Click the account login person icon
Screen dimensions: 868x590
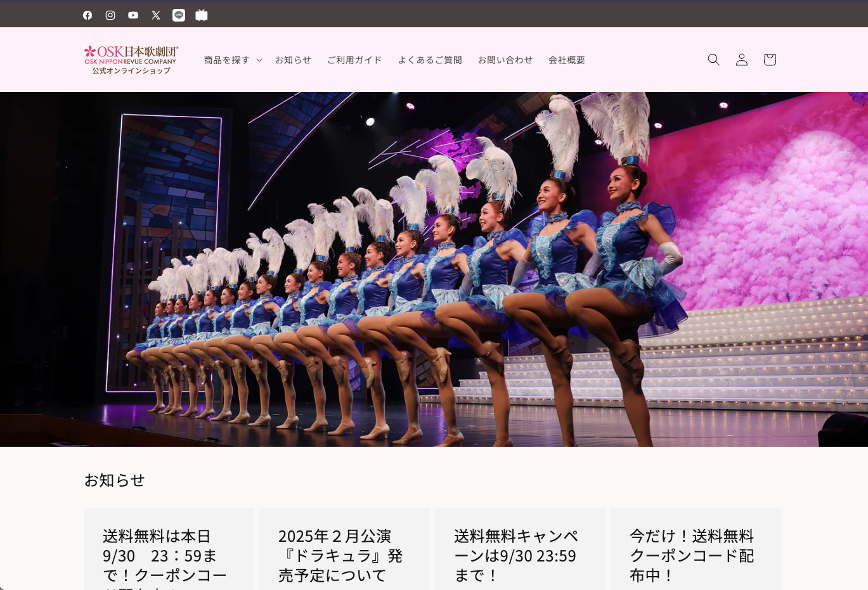742,60
